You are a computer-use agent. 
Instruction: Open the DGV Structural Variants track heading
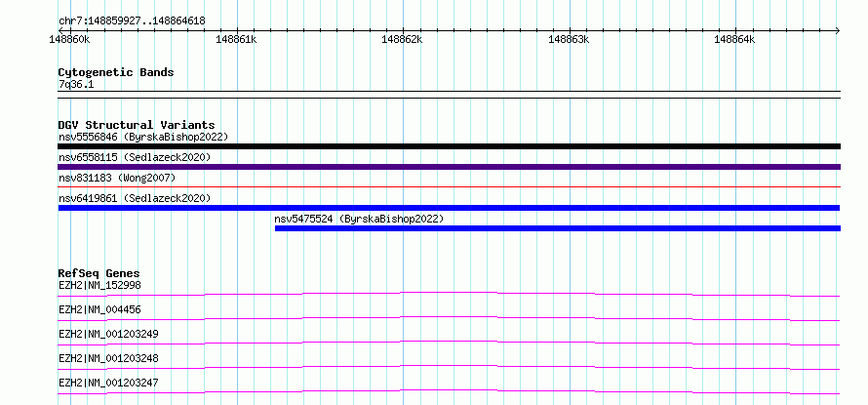tap(137, 125)
